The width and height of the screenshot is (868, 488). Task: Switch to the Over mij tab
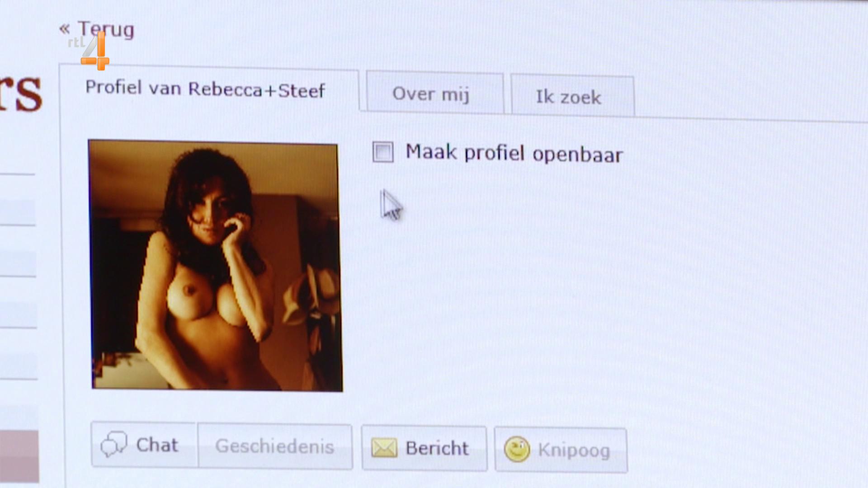(434, 93)
